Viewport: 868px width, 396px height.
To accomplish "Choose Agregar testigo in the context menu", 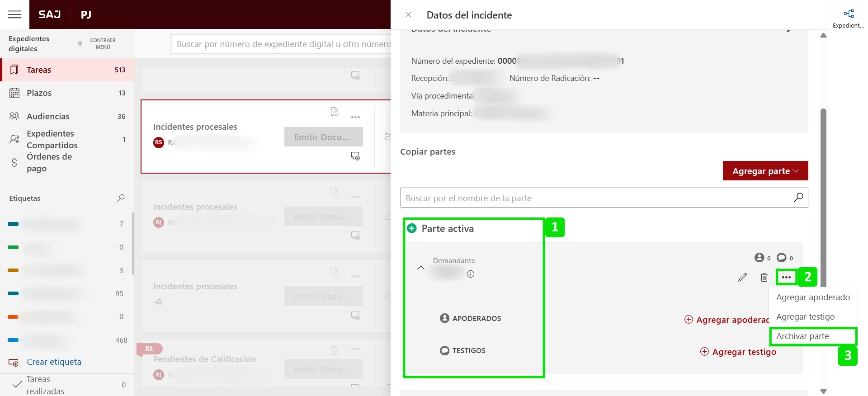I will (805, 317).
